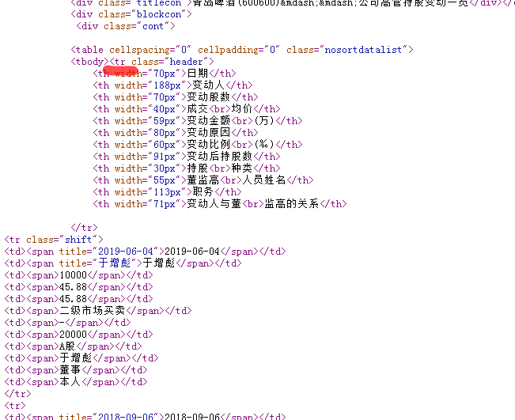This screenshot has height=420, width=515.
Task: Click the tr class="shift" line
Action: click(54, 240)
